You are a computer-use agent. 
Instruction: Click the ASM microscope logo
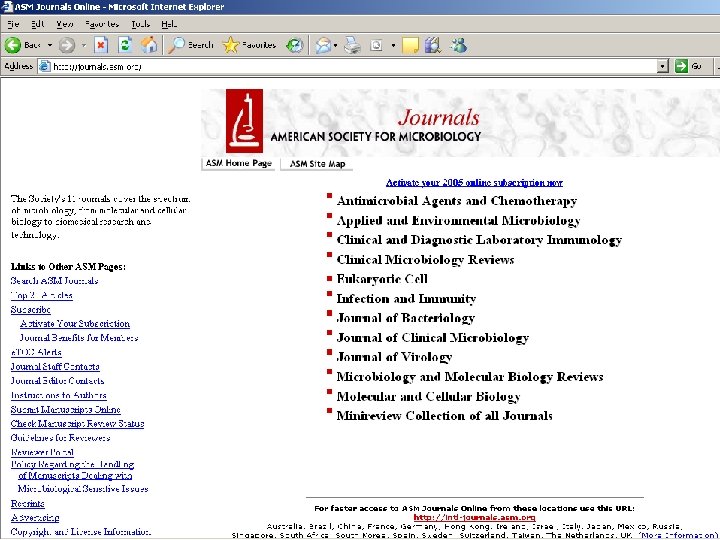click(x=244, y=121)
